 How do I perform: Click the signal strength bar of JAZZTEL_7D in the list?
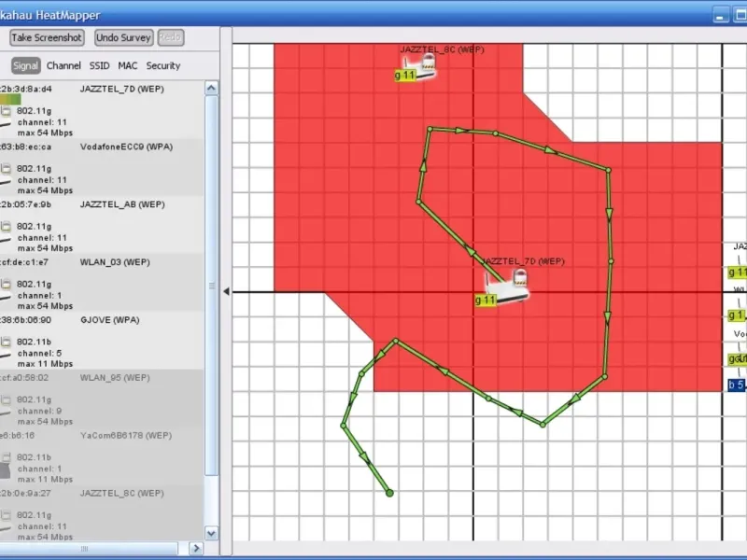(10, 99)
